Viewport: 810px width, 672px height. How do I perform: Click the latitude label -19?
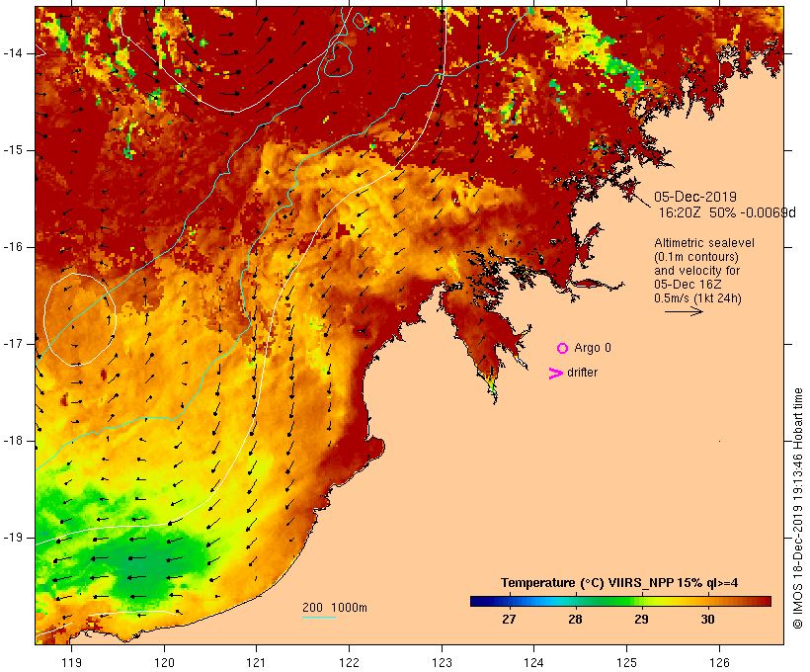(12, 538)
